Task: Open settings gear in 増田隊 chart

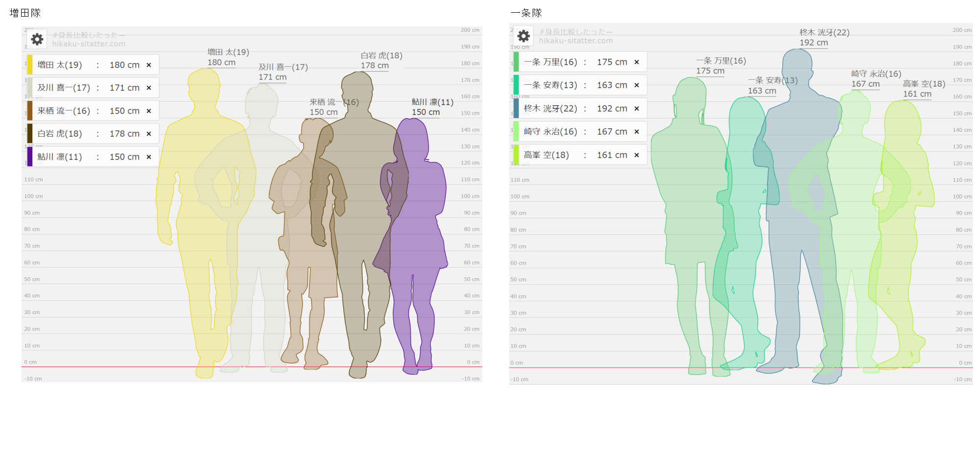Action: pyautogui.click(x=37, y=39)
